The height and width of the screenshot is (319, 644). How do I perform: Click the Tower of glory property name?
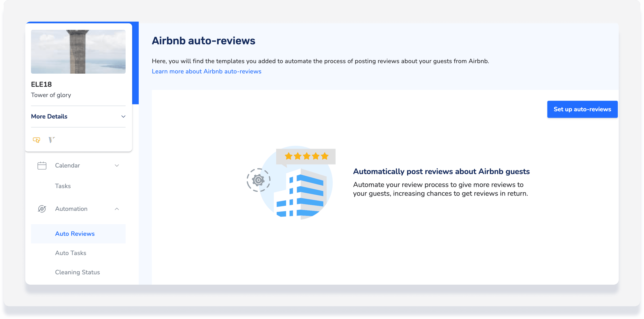(51, 95)
